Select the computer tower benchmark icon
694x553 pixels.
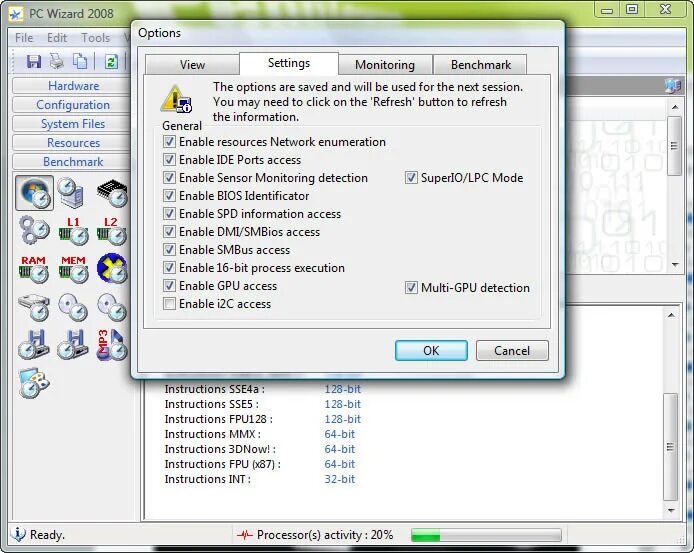tap(73, 193)
